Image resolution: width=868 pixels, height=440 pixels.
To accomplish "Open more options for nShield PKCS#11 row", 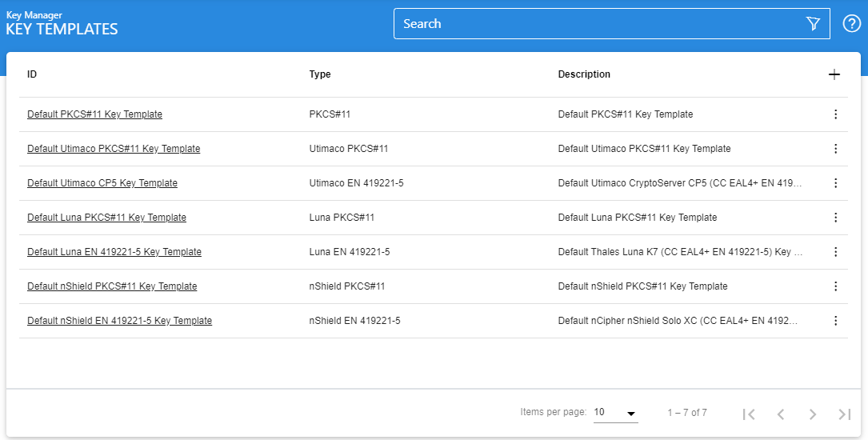I will click(835, 286).
